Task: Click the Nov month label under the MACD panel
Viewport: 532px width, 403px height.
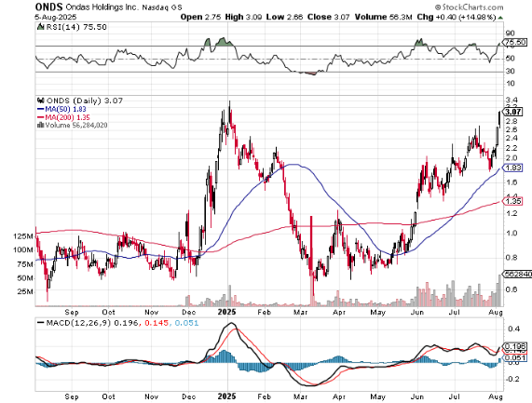Action: click(x=151, y=396)
